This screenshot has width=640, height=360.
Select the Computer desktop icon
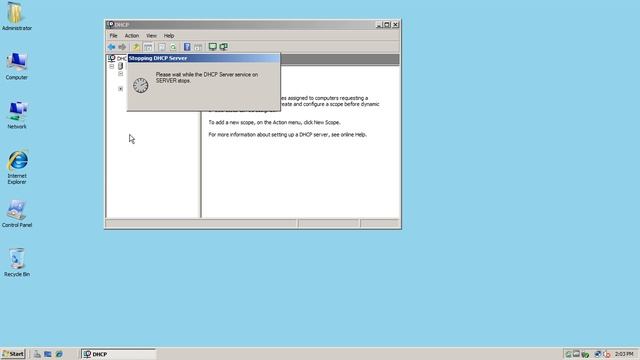(16, 65)
